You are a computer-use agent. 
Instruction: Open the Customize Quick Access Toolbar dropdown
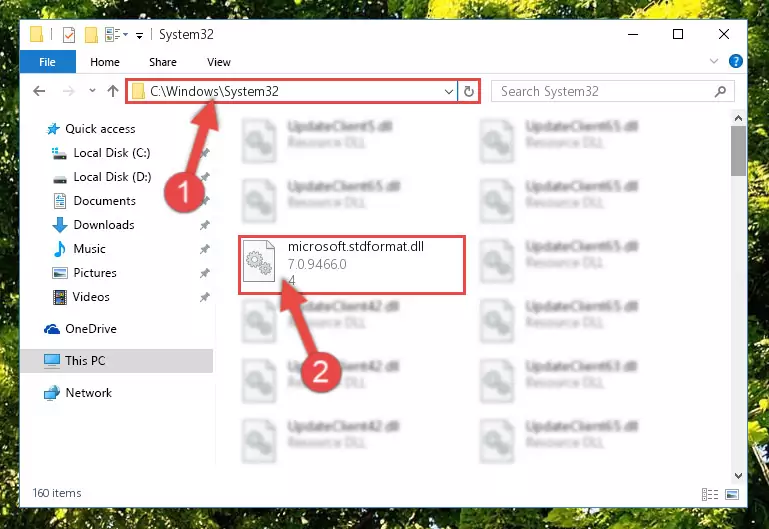pyautogui.click(x=140, y=35)
